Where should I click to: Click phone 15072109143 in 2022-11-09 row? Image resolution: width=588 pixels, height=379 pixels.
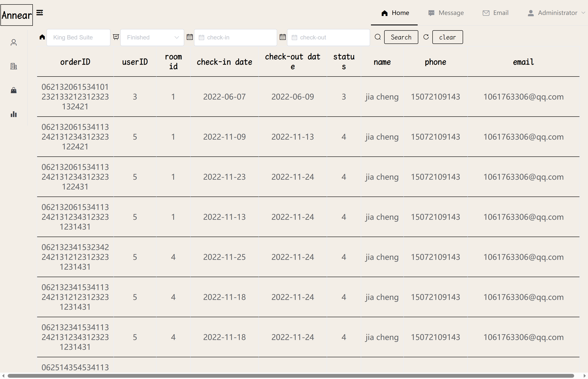[435, 137]
